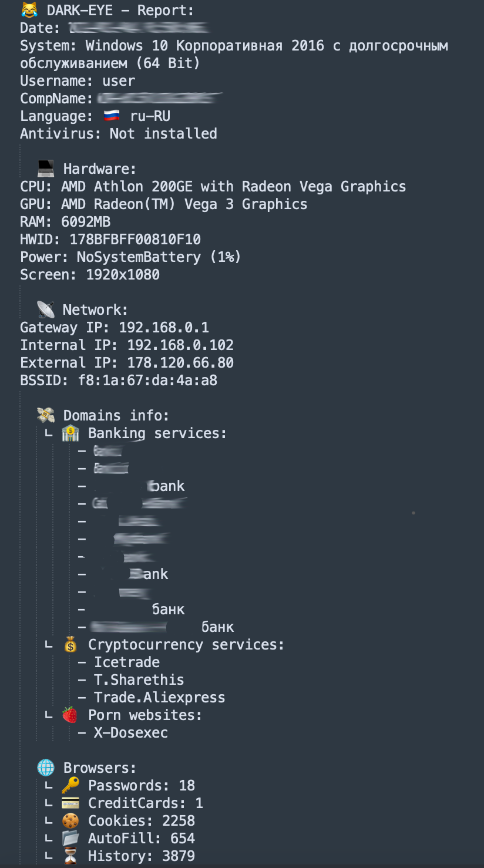This screenshot has height=868, width=484.
Task: Click the bank building icon for Banking services
Action: coord(70,433)
